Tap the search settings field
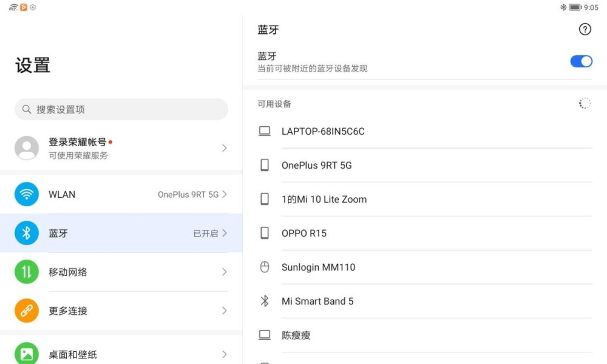 (121, 109)
